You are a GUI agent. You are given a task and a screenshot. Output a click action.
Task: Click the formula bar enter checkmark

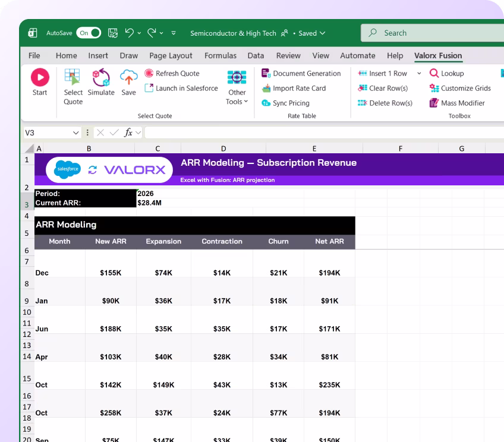[x=114, y=132]
